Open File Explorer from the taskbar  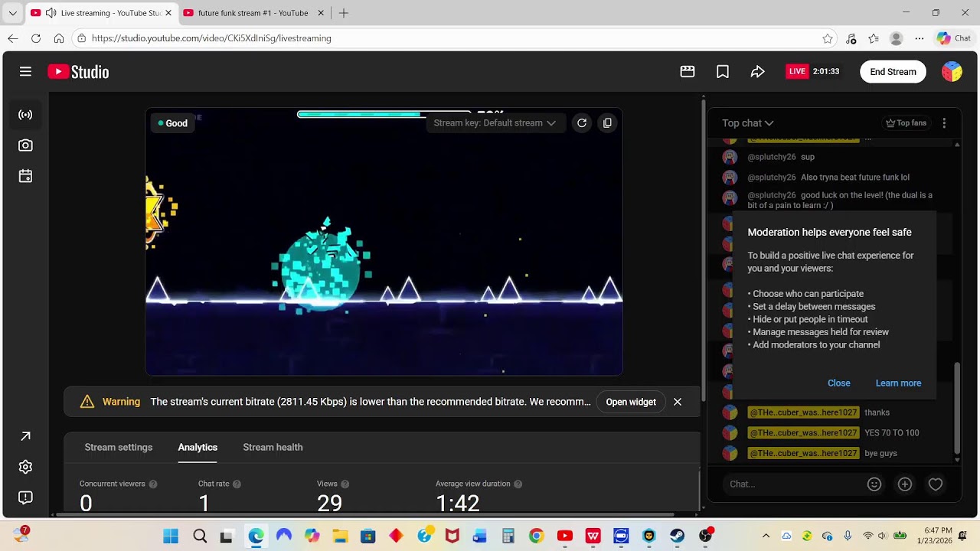point(340,536)
